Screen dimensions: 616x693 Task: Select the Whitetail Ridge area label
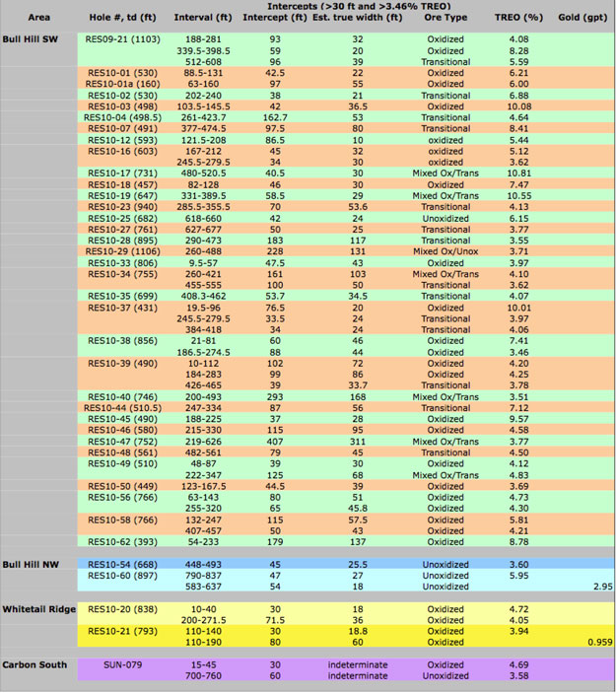tap(38, 609)
